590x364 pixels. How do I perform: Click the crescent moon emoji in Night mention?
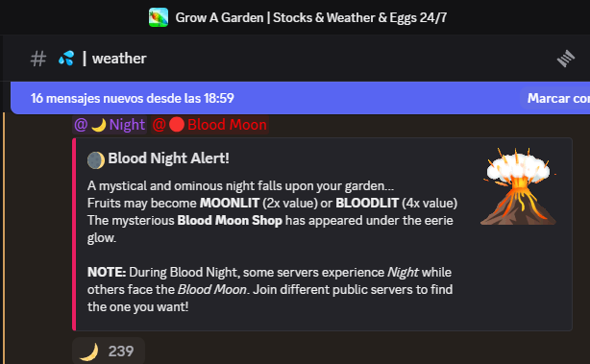point(99,125)
